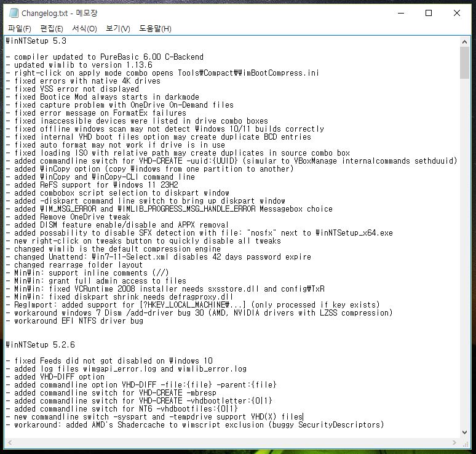
Task: Open the 보기(V) menu
Action: (118, 28)
